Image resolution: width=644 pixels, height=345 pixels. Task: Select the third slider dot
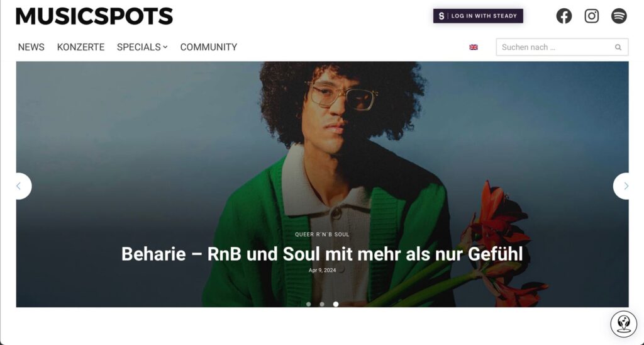coord(336,304)
